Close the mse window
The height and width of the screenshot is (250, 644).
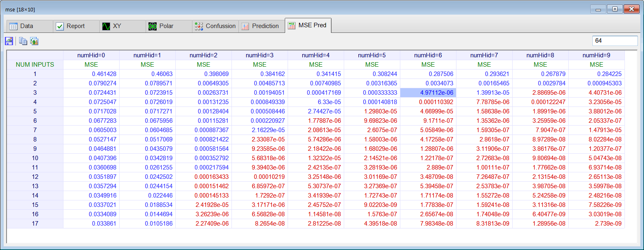tap(631, 9)
